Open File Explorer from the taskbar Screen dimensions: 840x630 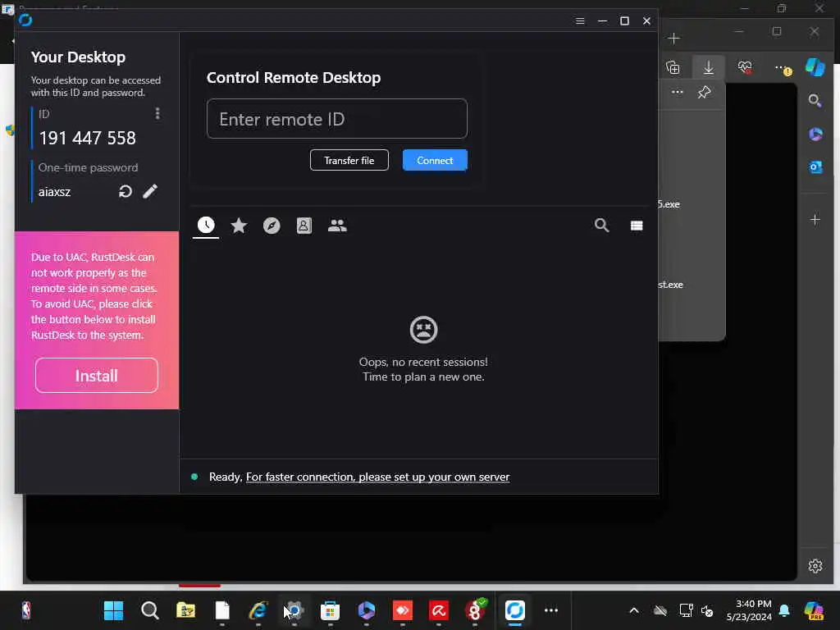coord(185,610)
